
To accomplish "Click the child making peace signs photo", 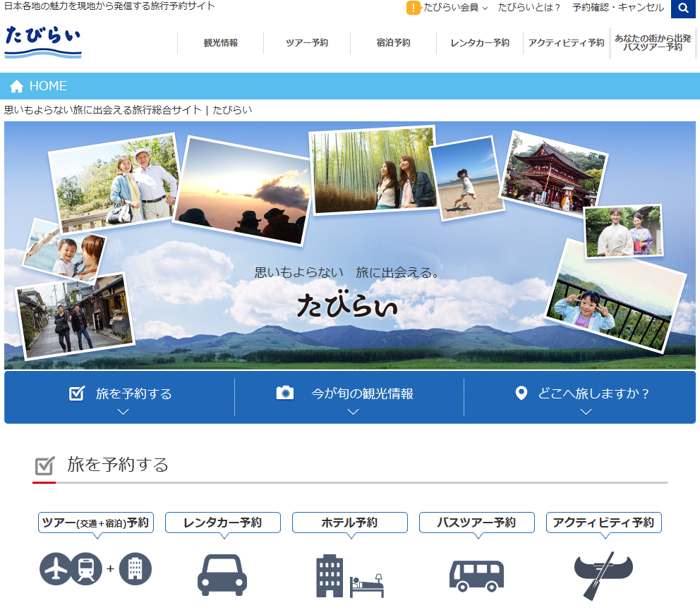I will click(615, 295).
